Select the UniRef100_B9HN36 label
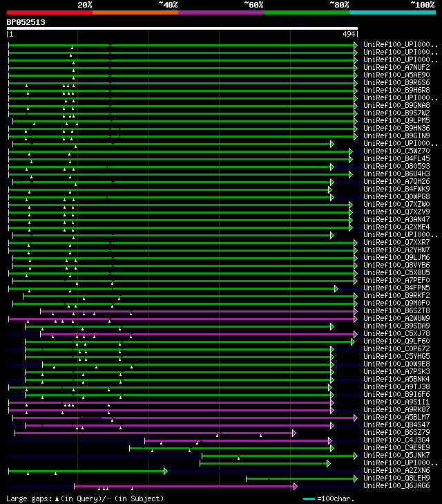This screenshot has width=442, height=504. click(x=396, y=129)
